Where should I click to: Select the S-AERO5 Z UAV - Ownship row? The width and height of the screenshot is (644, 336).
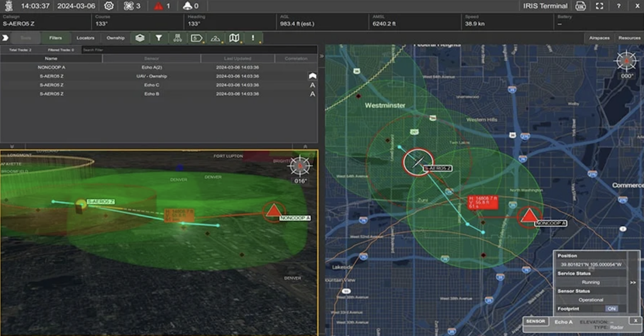158,76
